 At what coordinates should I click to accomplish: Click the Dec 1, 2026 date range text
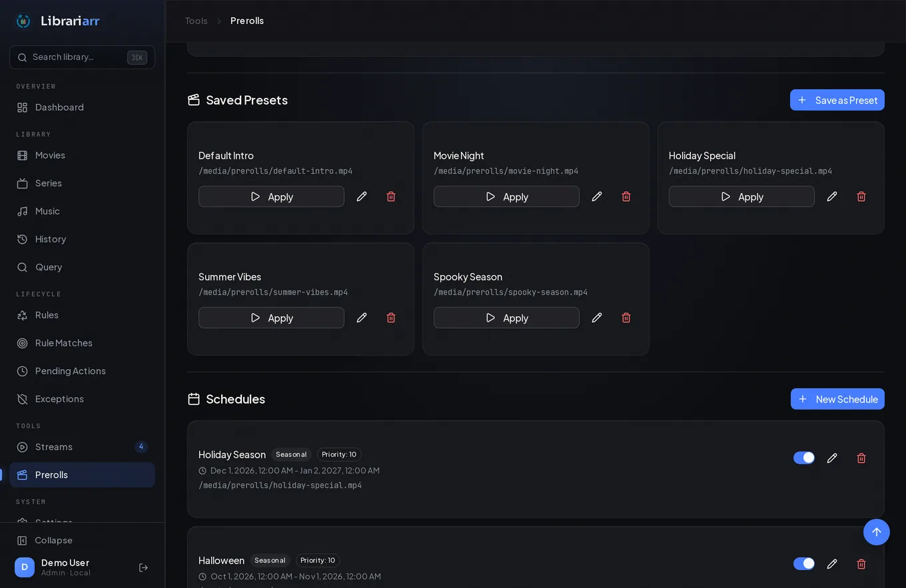point(295,471)
